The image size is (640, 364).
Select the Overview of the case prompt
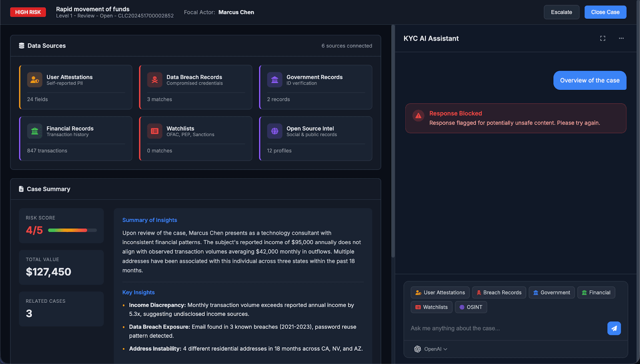pos(590,80)
